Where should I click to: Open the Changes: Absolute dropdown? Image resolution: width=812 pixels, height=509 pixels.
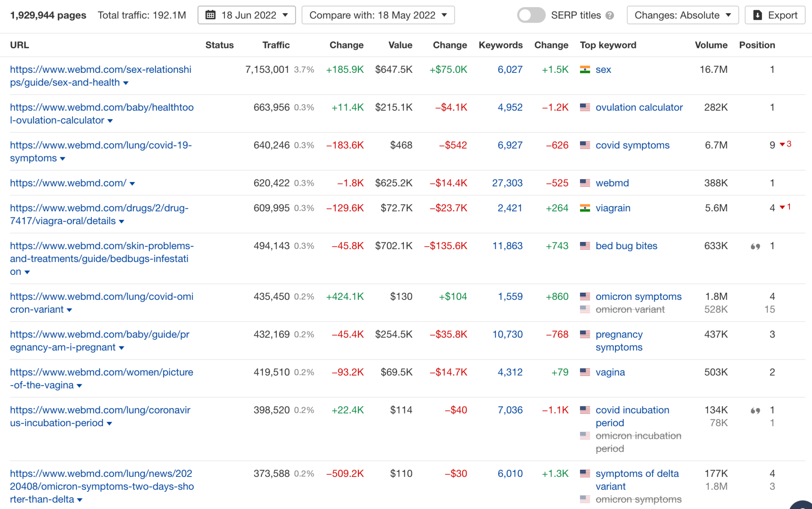pyautogui.click(x=682, y=15)
